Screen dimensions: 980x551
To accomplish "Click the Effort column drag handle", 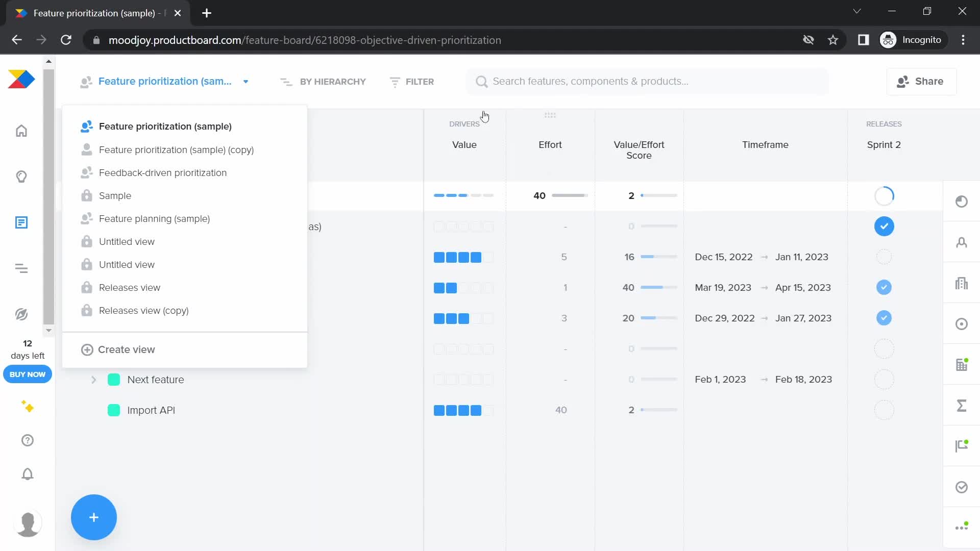I will point(550,115).
